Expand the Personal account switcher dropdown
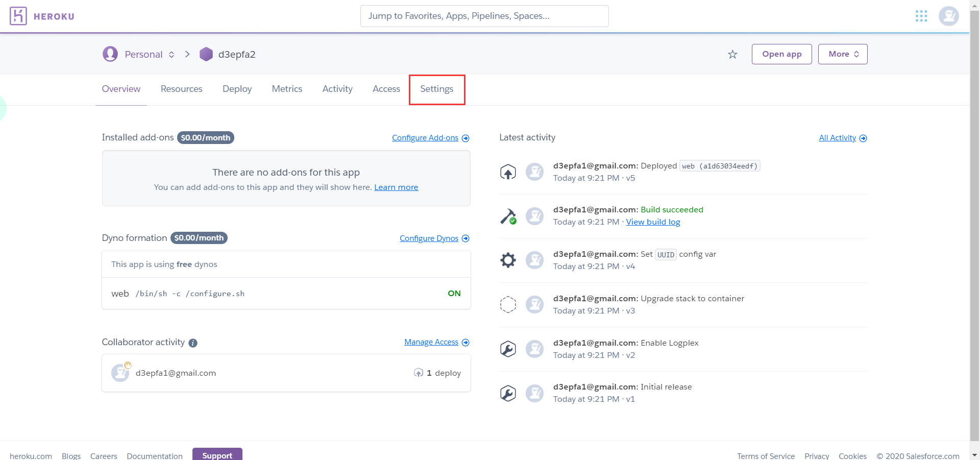The width and height of the screenshot is (980, 460). point(171,55)
